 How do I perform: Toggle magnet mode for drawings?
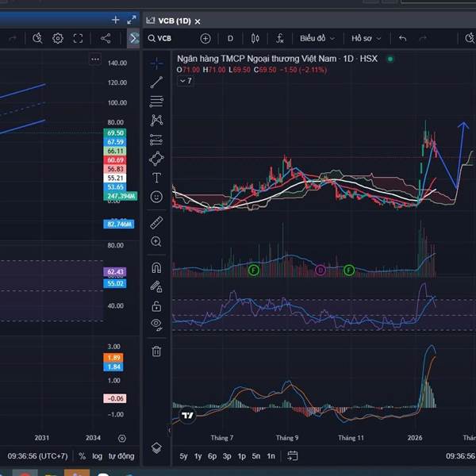coord(156,267)
